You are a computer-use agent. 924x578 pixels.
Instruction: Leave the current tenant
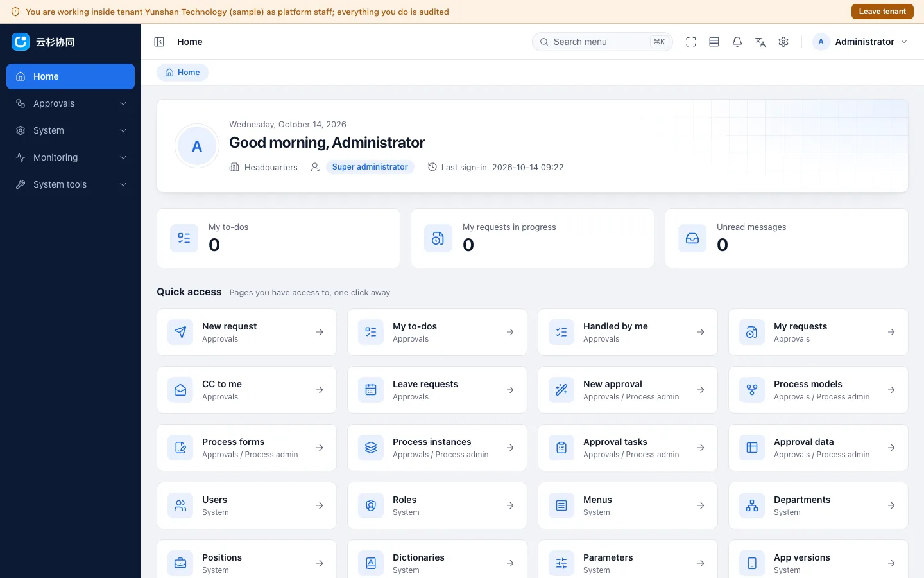(x=882, y=12)
